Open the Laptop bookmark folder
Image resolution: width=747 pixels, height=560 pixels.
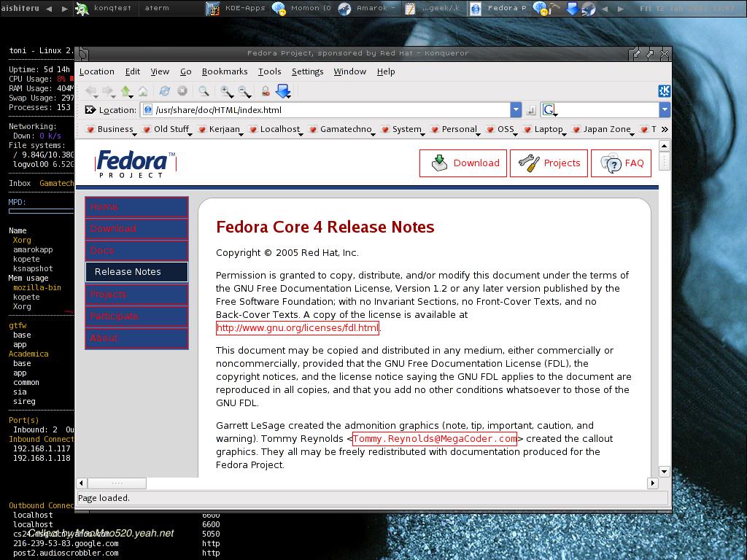pos(544,129)
